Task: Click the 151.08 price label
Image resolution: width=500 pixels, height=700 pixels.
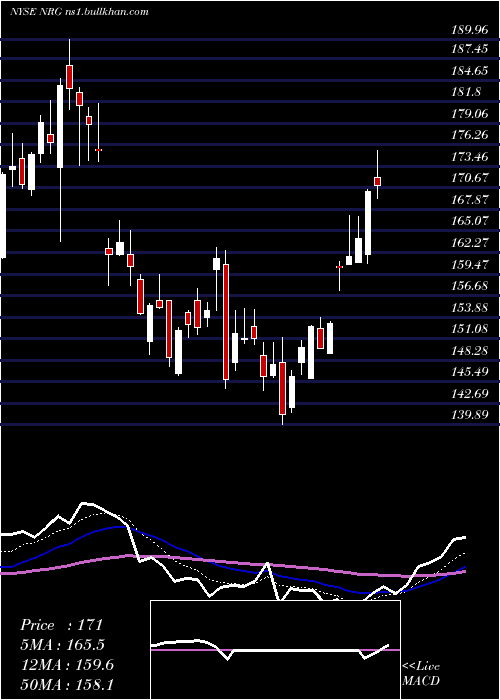Action: (470, 329)
